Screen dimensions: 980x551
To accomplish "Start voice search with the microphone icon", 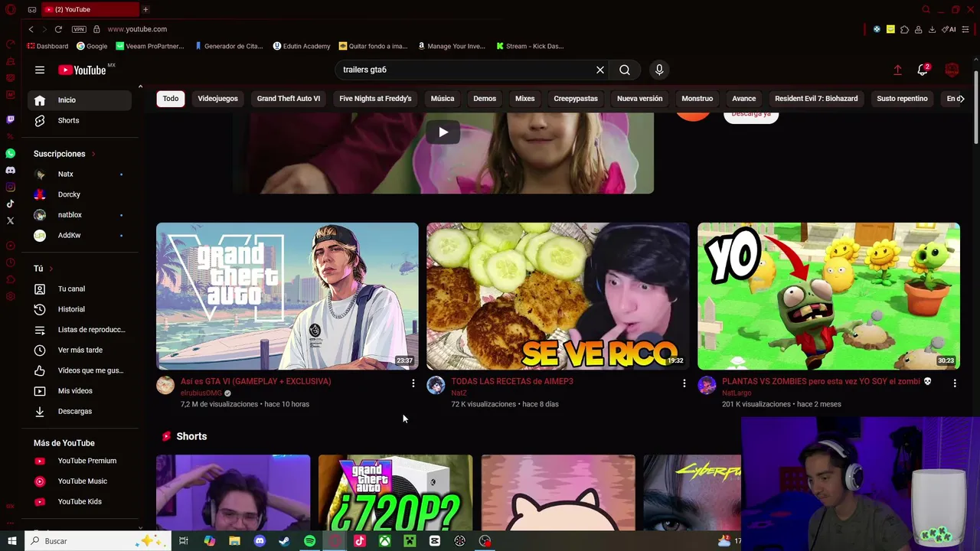I will tap(659, 70).
